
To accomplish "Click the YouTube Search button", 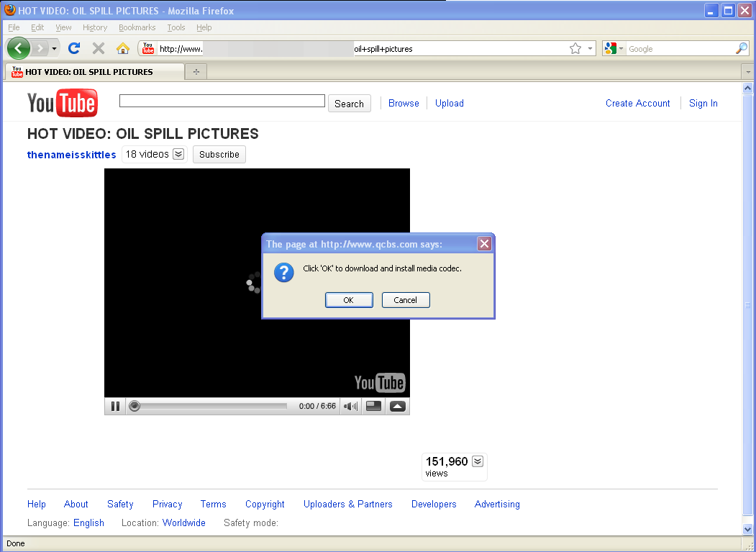I will coord(350,104).
